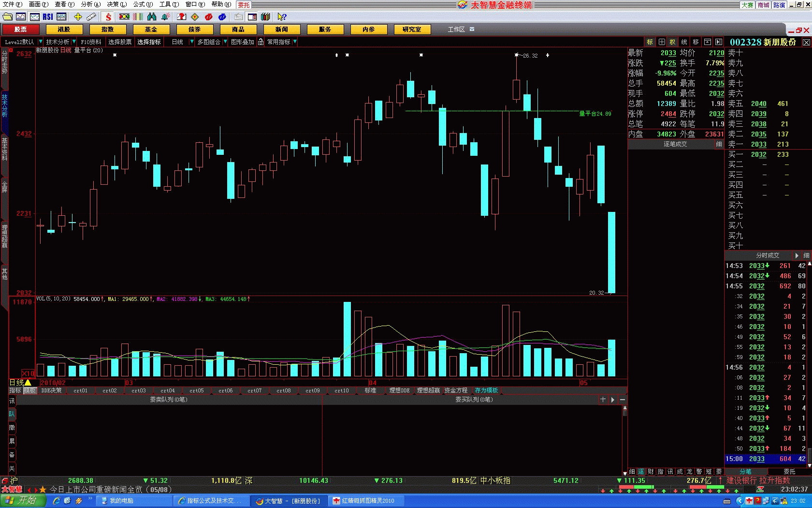Open the alarm bell alert icon
Viewport: 812px width, 508px height.
click(165, 17)
